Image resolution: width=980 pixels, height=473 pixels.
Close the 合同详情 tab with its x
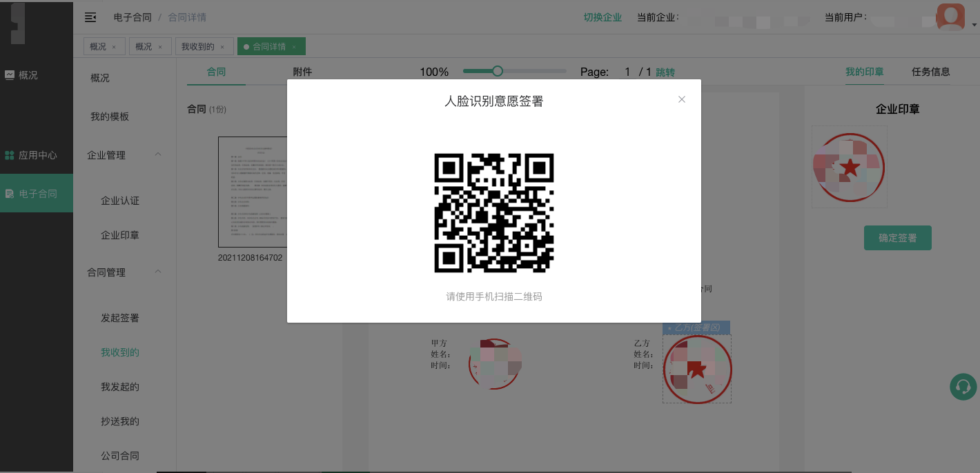[294, 47]
